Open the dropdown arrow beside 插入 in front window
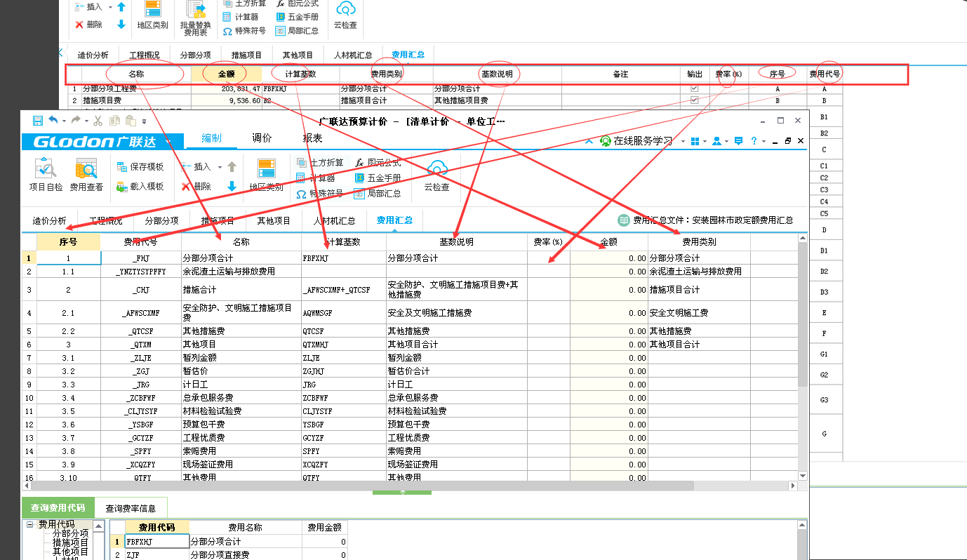The image size is (967, 560). click(220, 168)
